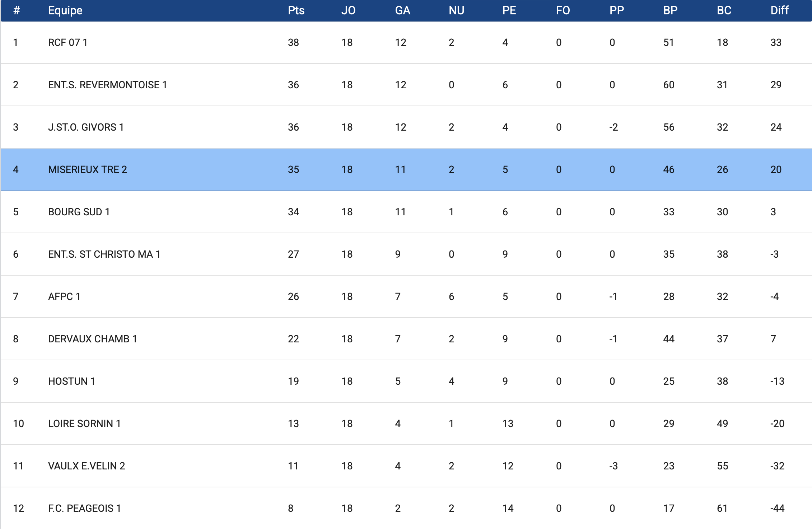
Task: Select the GA column header
Action: (402, 10)
